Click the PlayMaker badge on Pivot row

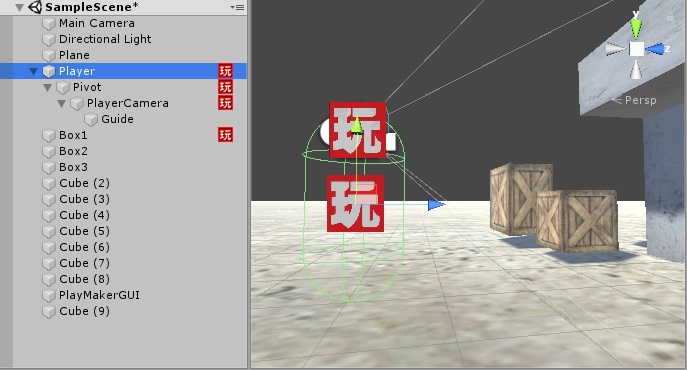coord(225,87)
